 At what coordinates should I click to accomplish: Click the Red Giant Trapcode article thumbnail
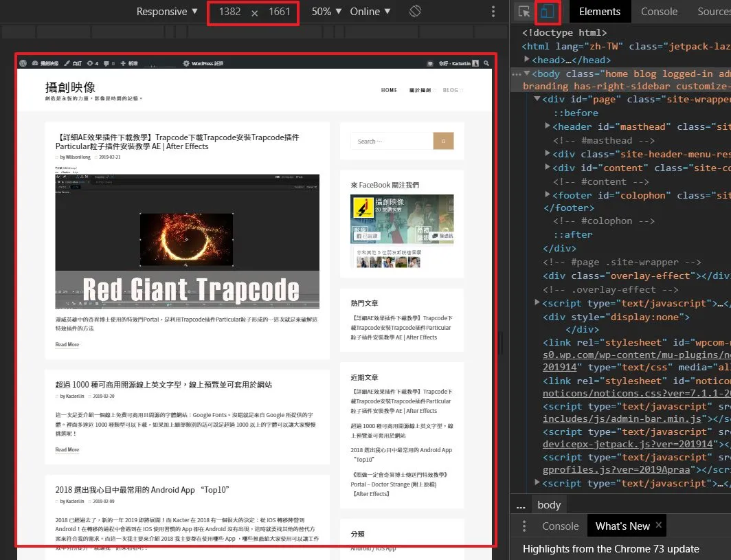[187, 240]
